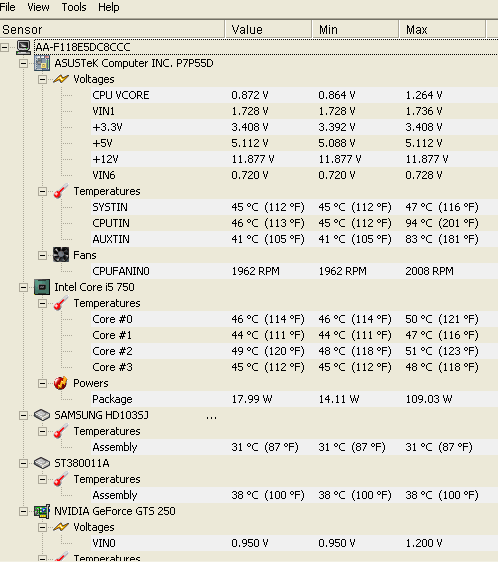Select the Core #0 temperature row
Image resolution: width=498 pixels, height=562 pixels.
point(294,319)
